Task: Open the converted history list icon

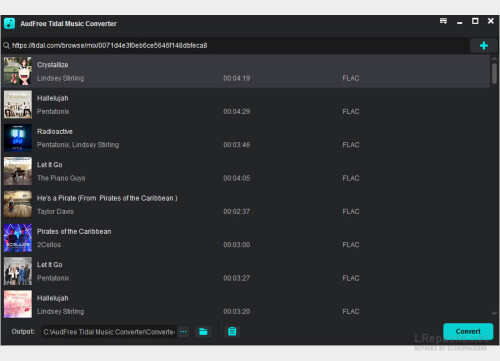Action: pyautogui.click(x=232, y=331)
